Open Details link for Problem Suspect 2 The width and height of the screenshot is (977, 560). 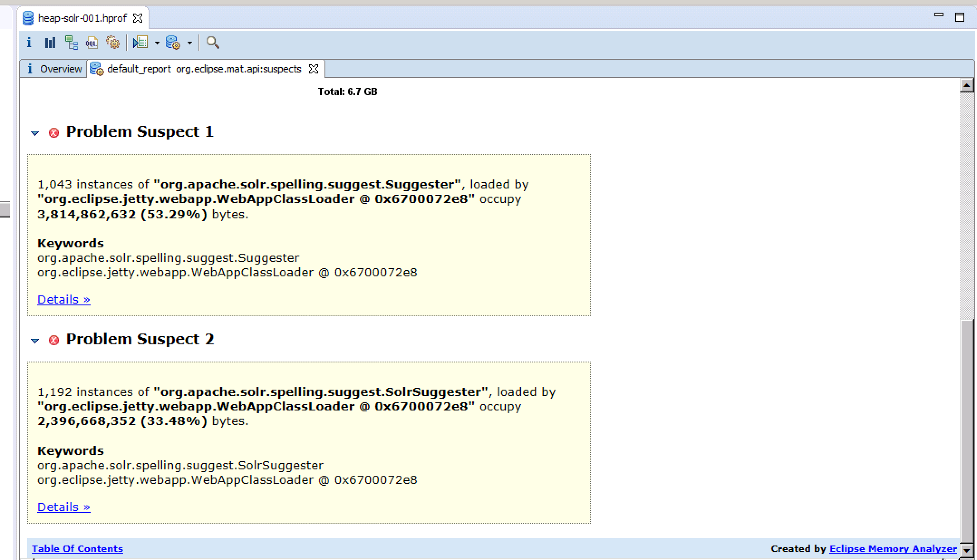64,507
